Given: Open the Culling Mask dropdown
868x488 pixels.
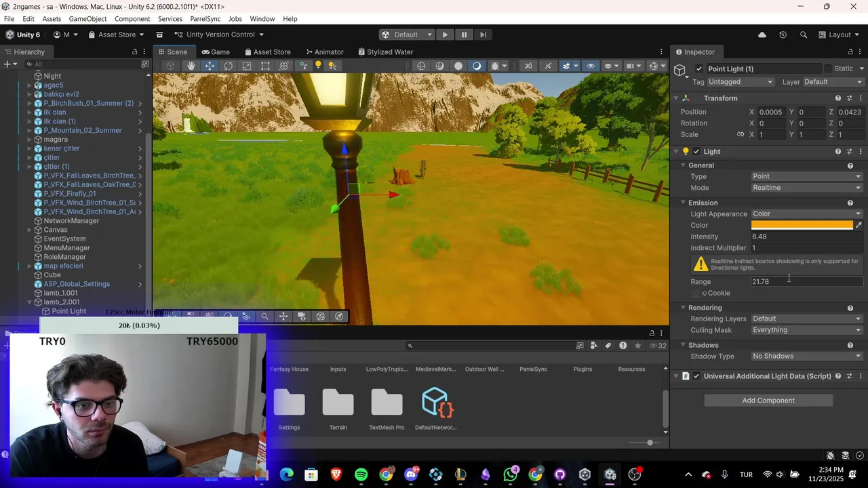Looking at the screenshot, I should point(807,330).
